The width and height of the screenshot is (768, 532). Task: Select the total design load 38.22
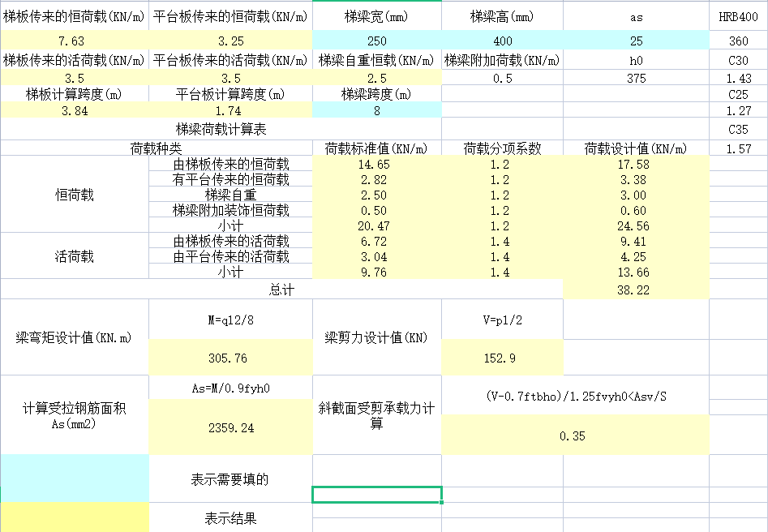(x=636, y=290)
